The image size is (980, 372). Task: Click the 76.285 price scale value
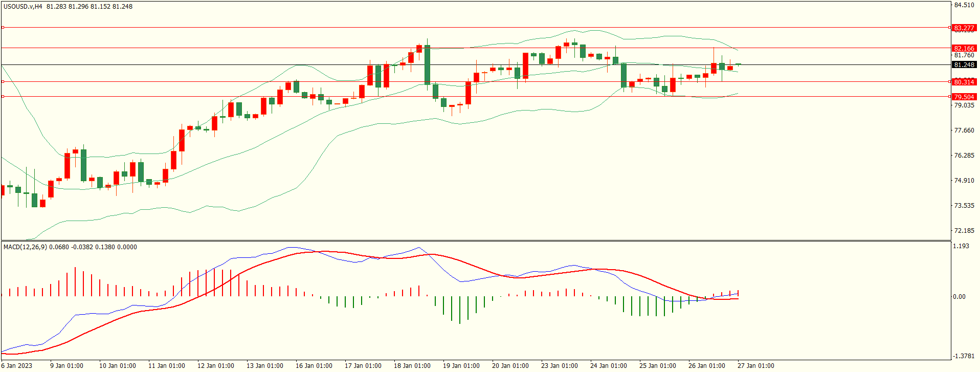click(x=964, y=156)
